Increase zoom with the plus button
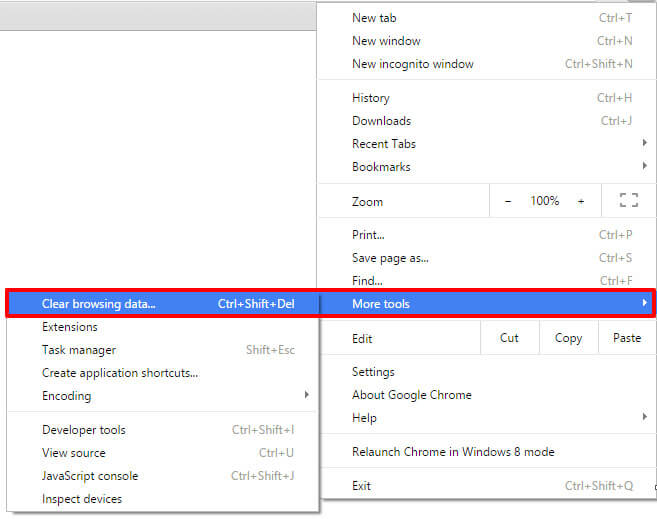This screenshot has height=519, width=657. coord(581,201)
